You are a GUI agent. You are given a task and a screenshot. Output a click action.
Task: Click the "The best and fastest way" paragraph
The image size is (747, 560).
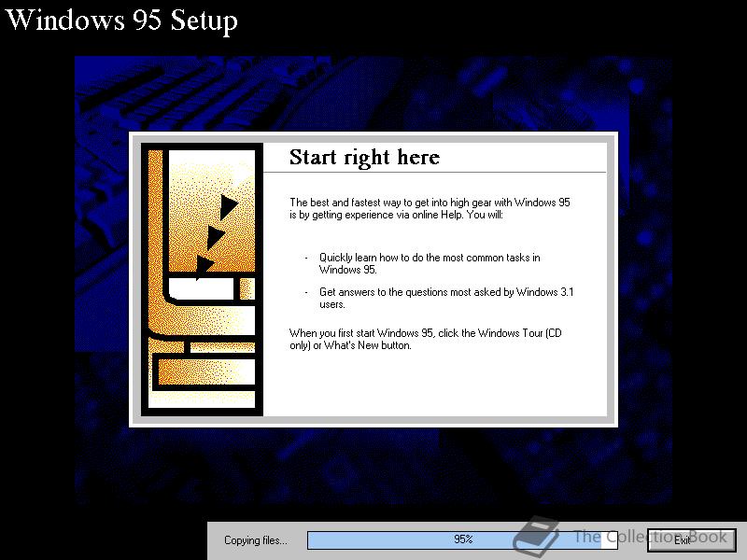430,208
